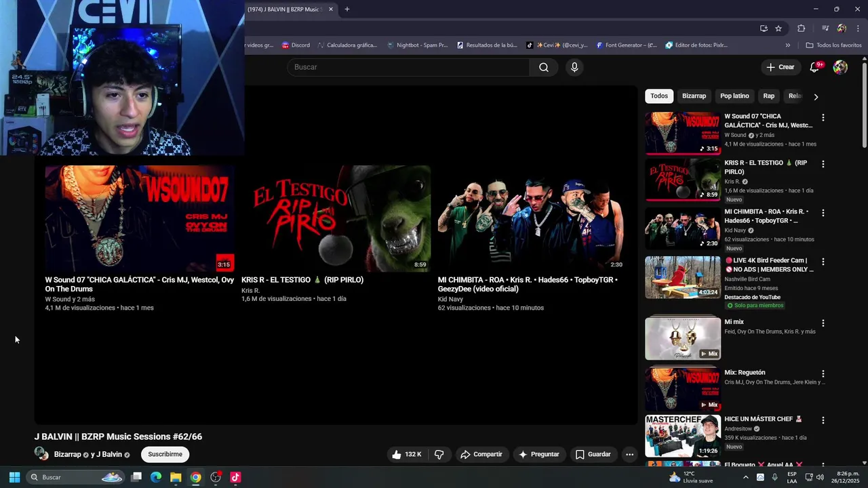Image resolution: width=868 pixels, height=488 pixels.
Task: Select the Bizarrap filter chip
Action: pos(694,96)
